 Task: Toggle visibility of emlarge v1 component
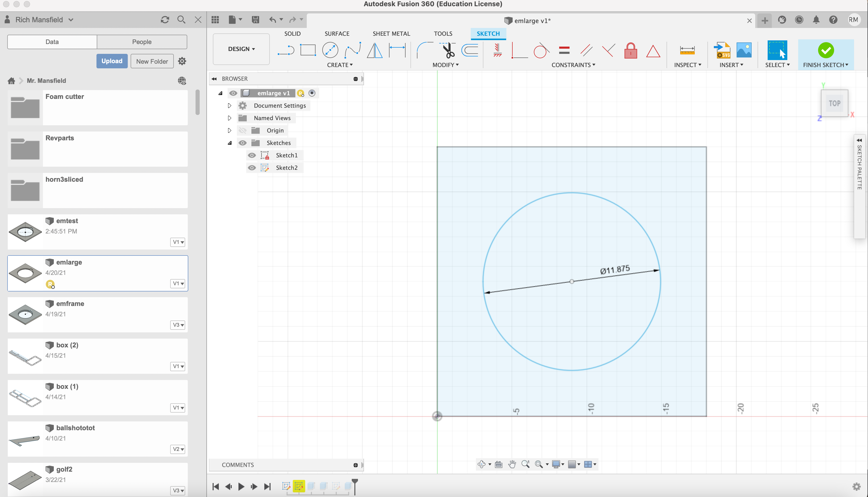(x=233, y=93)
